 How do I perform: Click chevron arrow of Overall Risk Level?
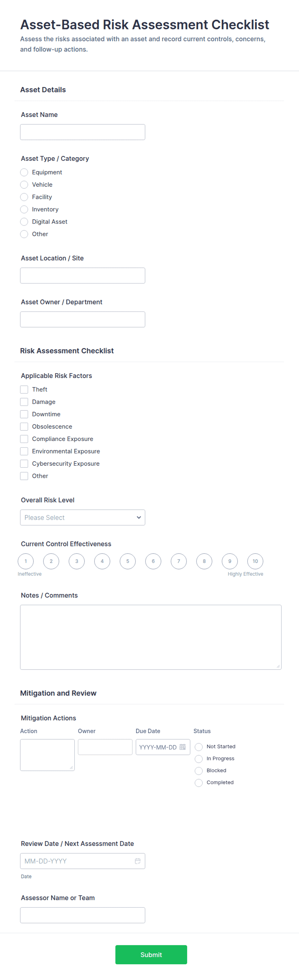pyautogui.click(x=139, y=517)
